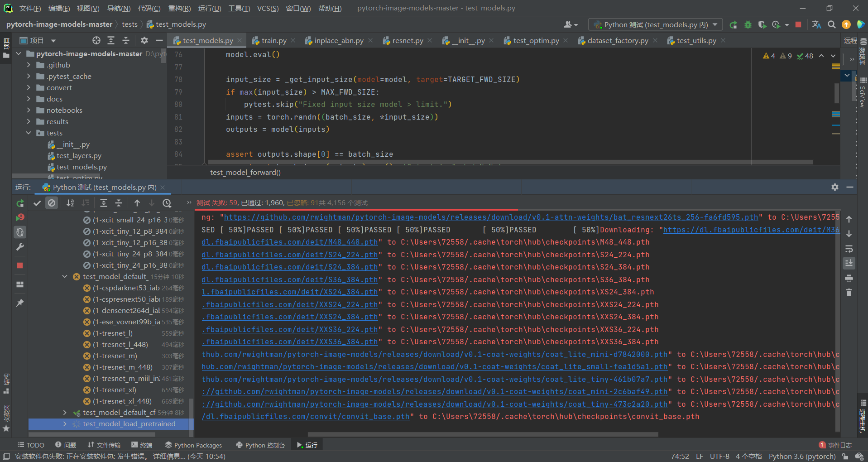Expand test_model_default_cf results node
This screenshot has height=462, width=868.
[65, 412]
